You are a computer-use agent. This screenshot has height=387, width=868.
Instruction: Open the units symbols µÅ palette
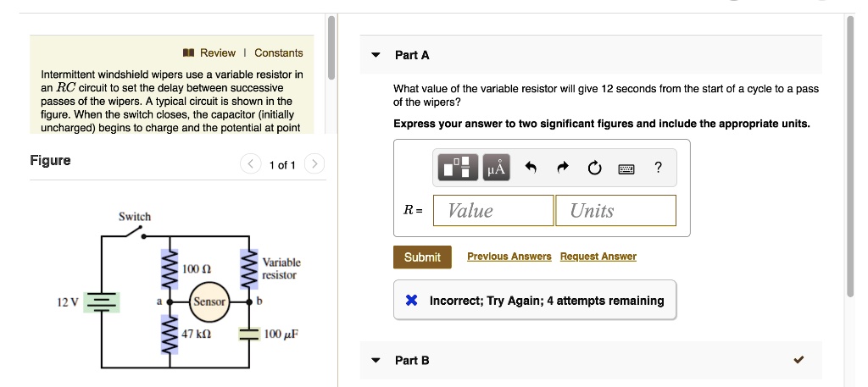[x=496, y=168]
